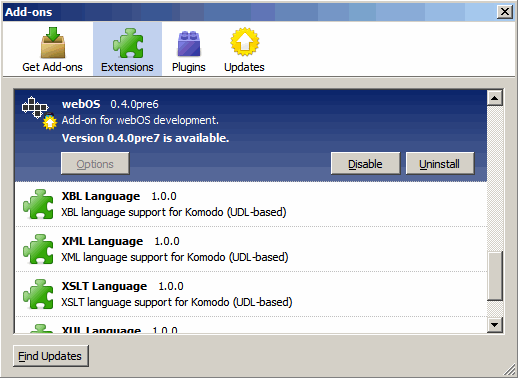
Task: Click 'XBL language support for Komodo' description
Action: (174, 212)
